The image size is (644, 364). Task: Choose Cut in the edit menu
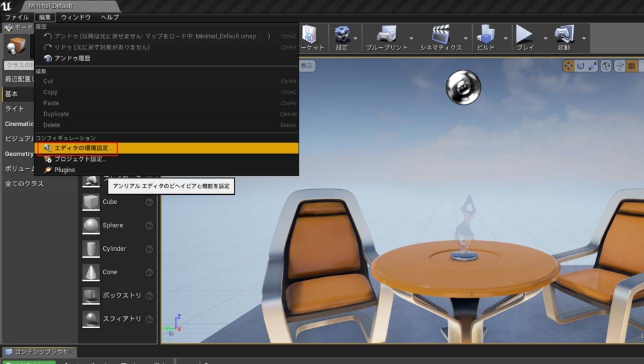click(x=167, y=81)
